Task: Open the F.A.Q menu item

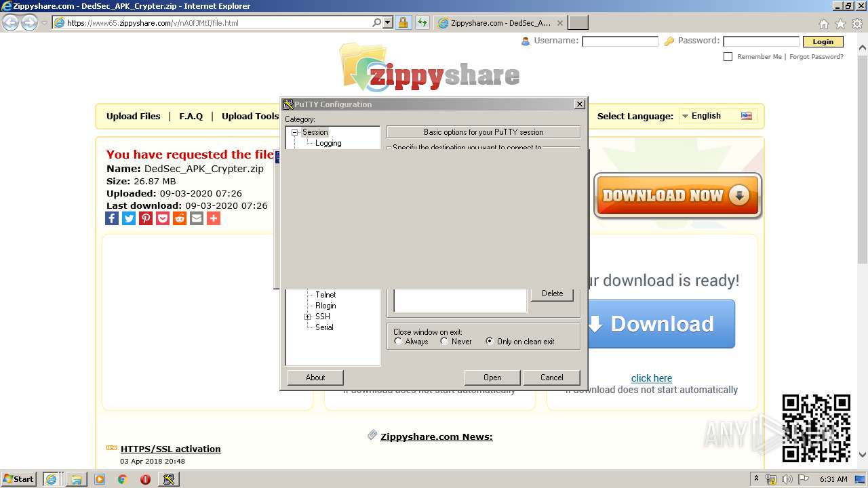Action: coord(191,116)
